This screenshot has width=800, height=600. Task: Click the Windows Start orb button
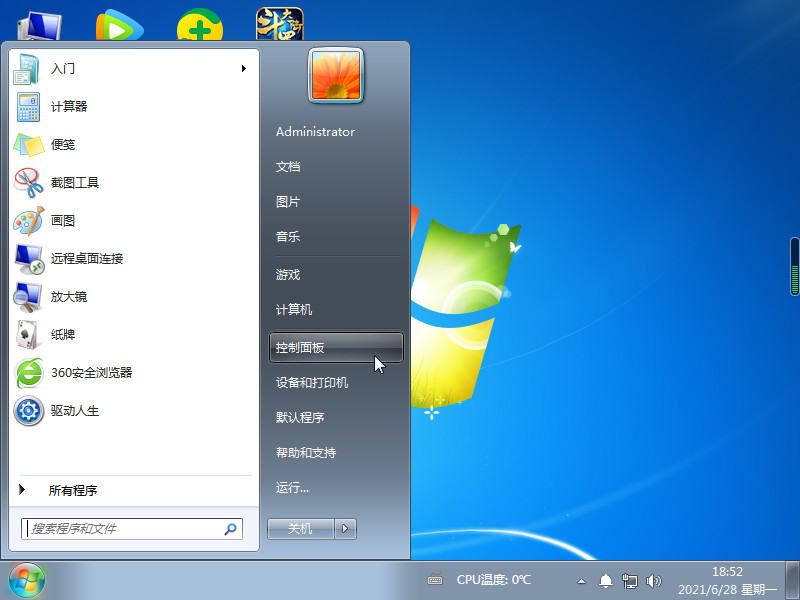(26, 579)
